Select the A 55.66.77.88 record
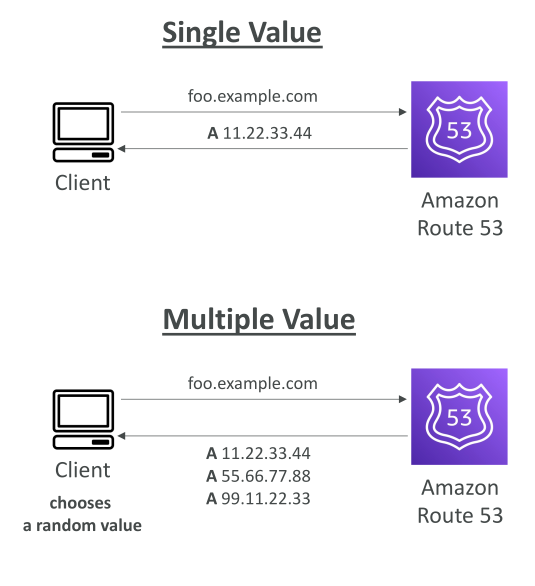The image size is (535, 586). (258, 476)
